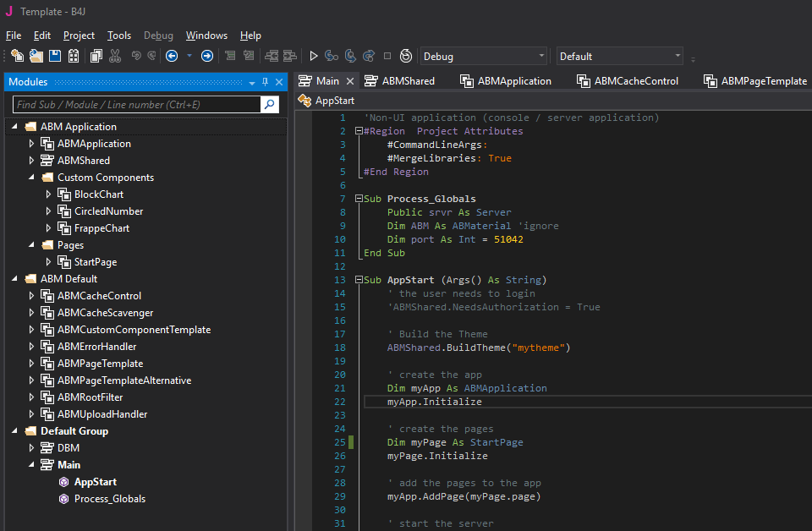The height and width of the screenshot is (531, 812).
Task: Open the navigation history dropdown arrow
Action: click(189, 56)
